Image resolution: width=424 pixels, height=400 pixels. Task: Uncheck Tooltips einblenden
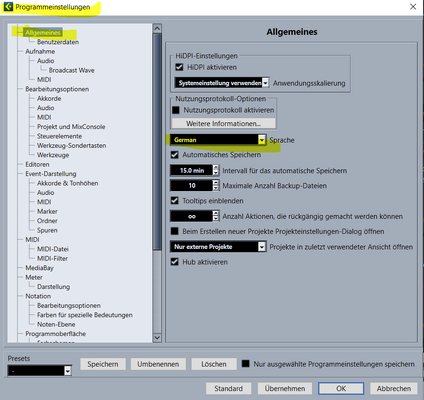point(175,201)
